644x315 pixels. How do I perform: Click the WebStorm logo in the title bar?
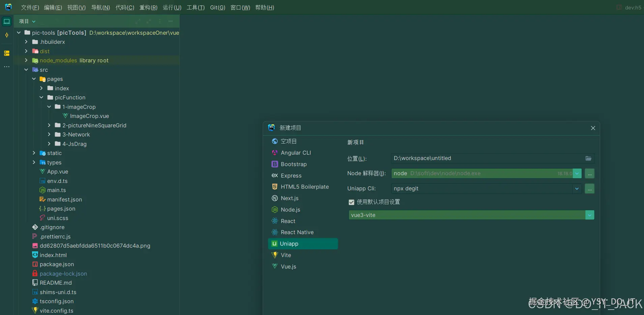tap(8, 7)
